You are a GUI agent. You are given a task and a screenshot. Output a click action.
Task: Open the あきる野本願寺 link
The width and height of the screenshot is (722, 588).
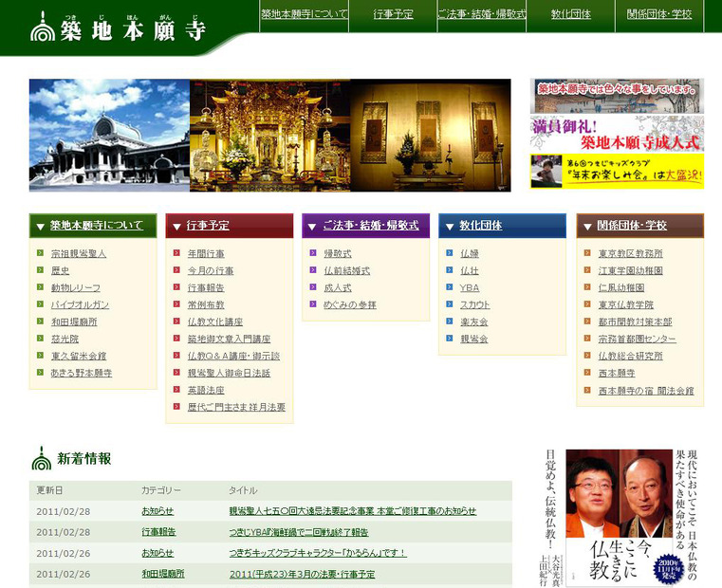click(82, 373)
